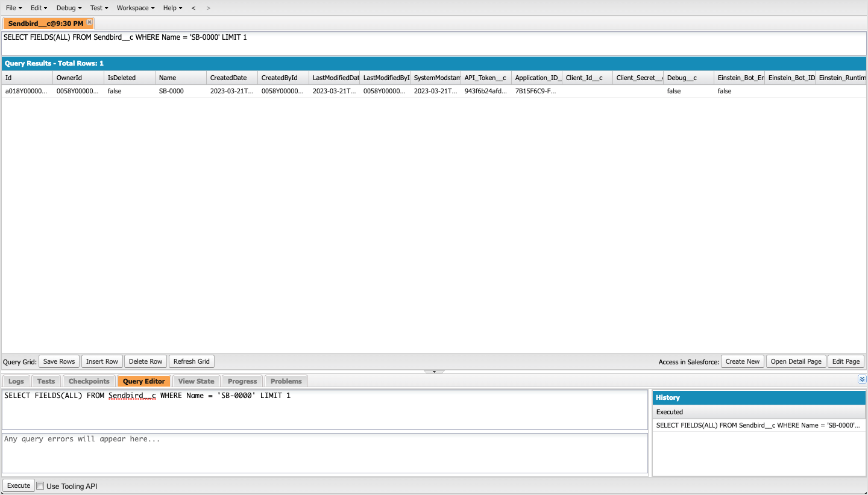Click the Open Detail Page button

pos(796,361)
